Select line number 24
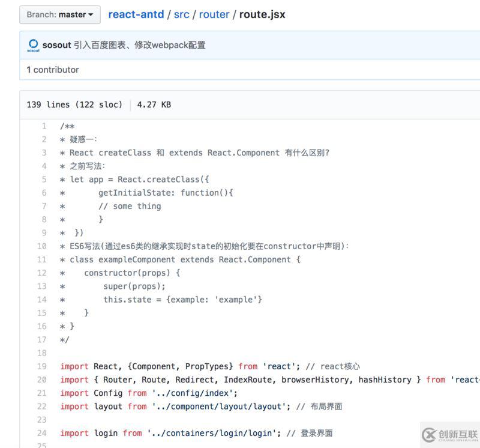The image size is (480, 448). coord(42,434)
